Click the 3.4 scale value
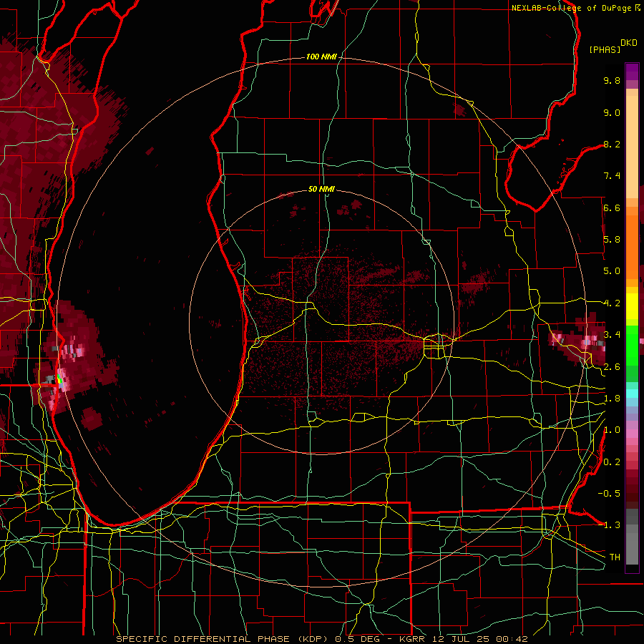Image resolution: width=644 pixels, height=644 pixels. point(612,335)
